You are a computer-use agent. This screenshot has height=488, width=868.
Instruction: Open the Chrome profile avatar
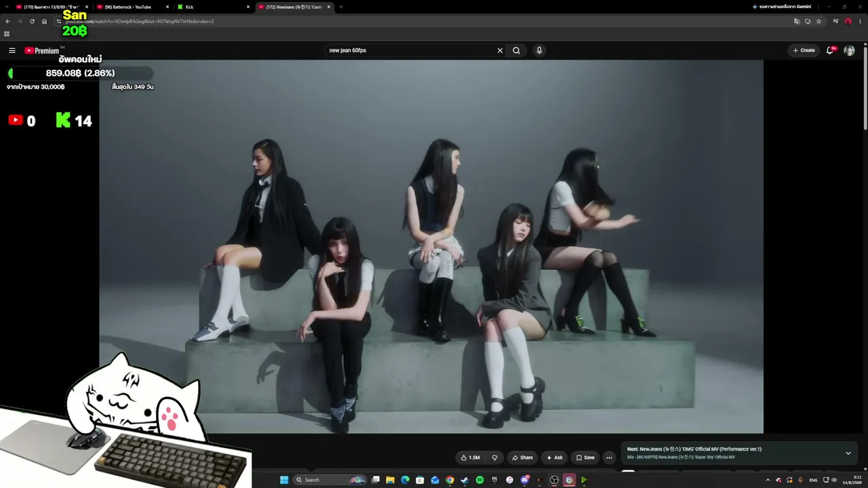pyautogui.click(x=848, y=21)
